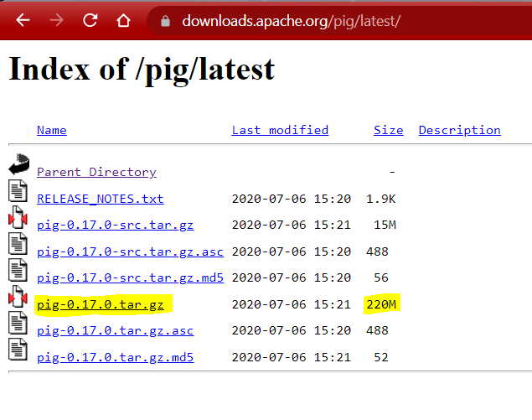
Task: Click the file icon beside pig-0.17.0-src.tar.gz.md5
Action: [18, 270]
